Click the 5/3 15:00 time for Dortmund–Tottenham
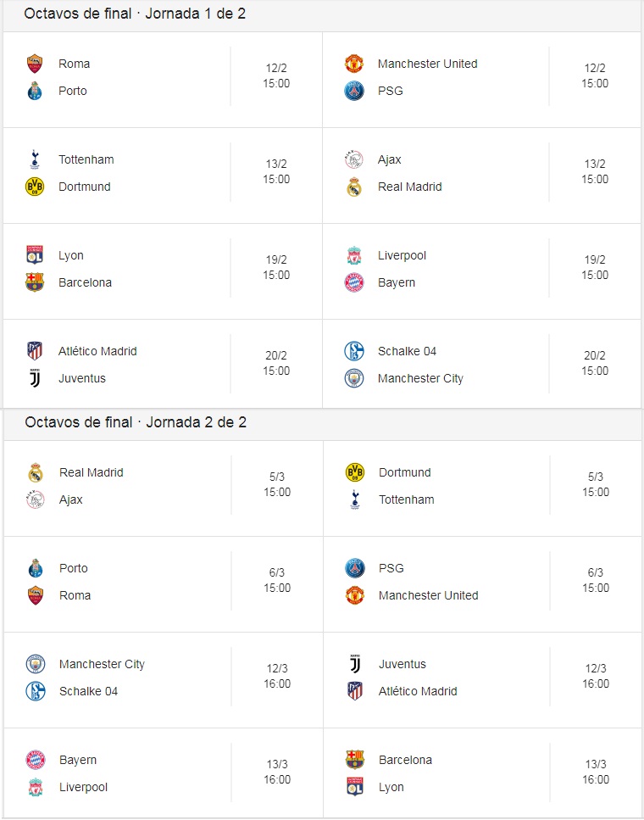Screen dimensions: 644x820 596,484
